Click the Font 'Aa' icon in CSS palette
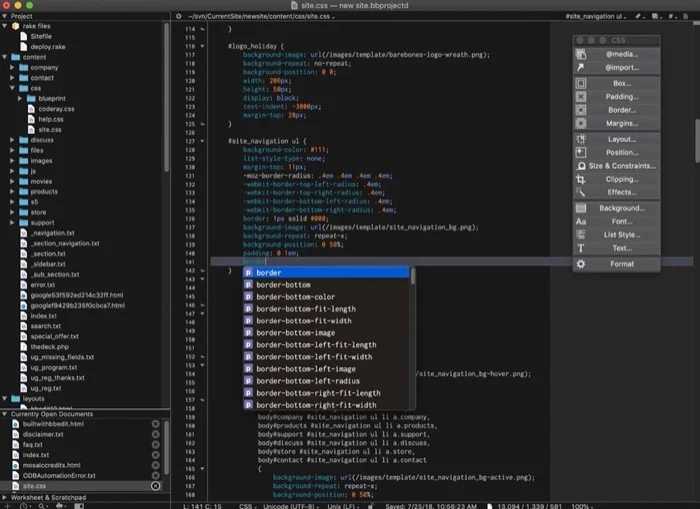The image size is (700, 509). (581, 221)
